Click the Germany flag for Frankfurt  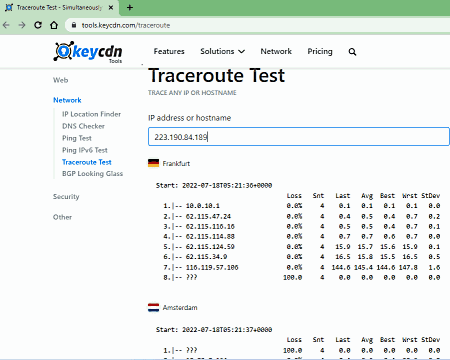(153, 163)
